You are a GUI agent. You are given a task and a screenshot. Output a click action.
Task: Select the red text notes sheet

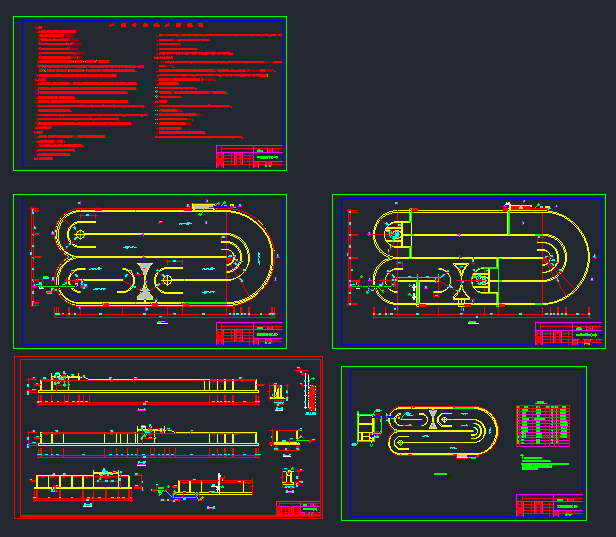click(x=150, y=93)
